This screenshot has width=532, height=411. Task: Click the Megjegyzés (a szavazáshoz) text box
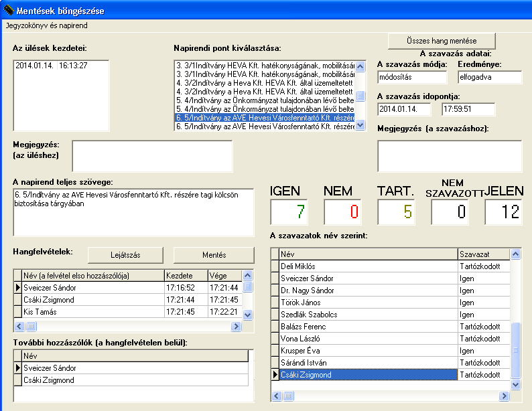tap(450, 156)
